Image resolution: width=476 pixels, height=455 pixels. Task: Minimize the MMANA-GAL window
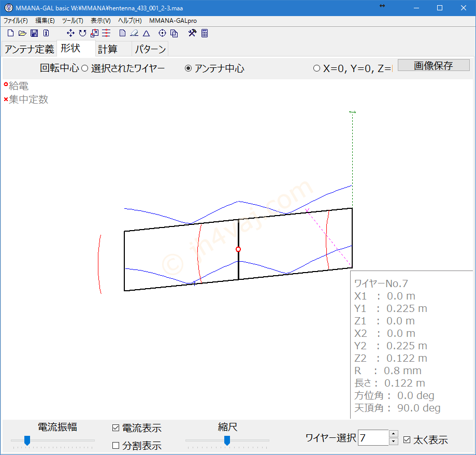coord(416,8)
